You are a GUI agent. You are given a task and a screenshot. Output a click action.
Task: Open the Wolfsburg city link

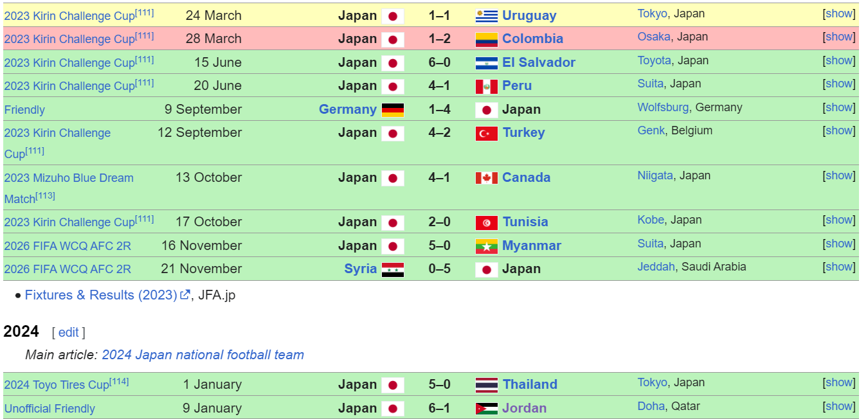pyautogui.click(x=662, y=107)
